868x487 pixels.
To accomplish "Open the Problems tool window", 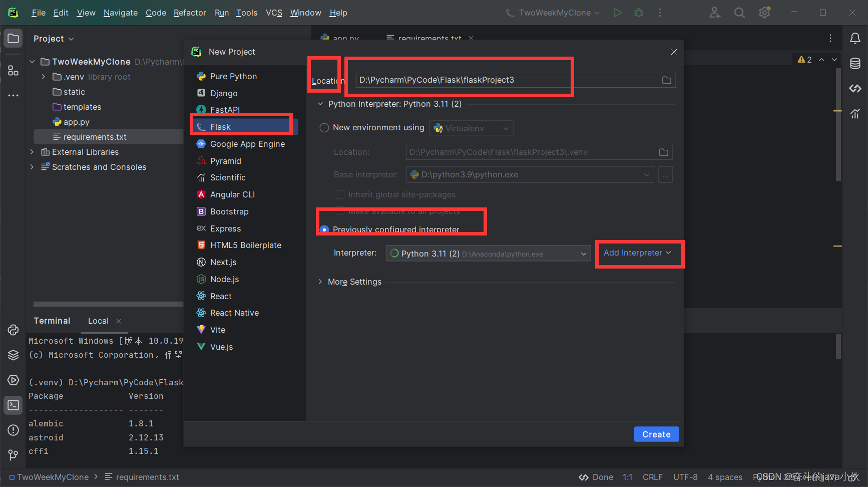I will click(x=14, y=430).
